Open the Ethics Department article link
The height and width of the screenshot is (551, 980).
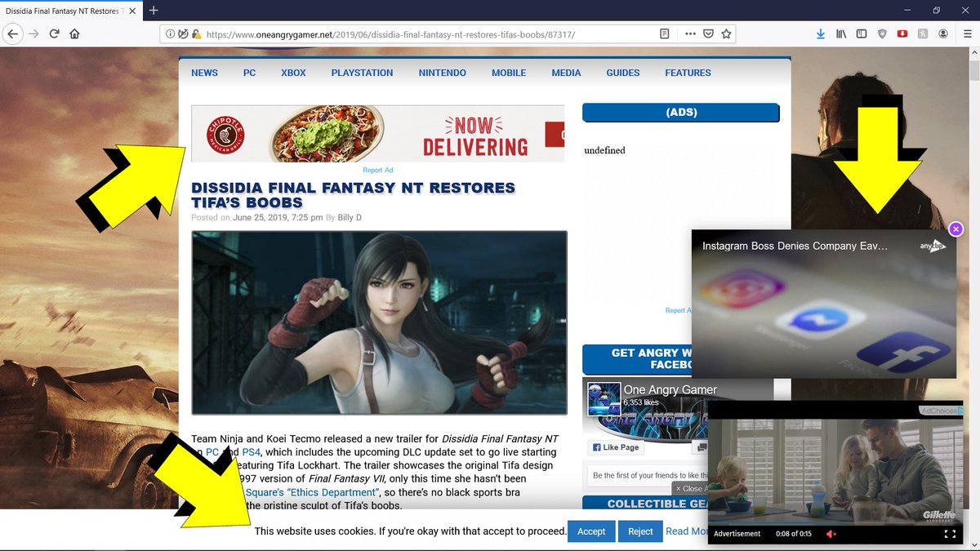tap(311, 491)
